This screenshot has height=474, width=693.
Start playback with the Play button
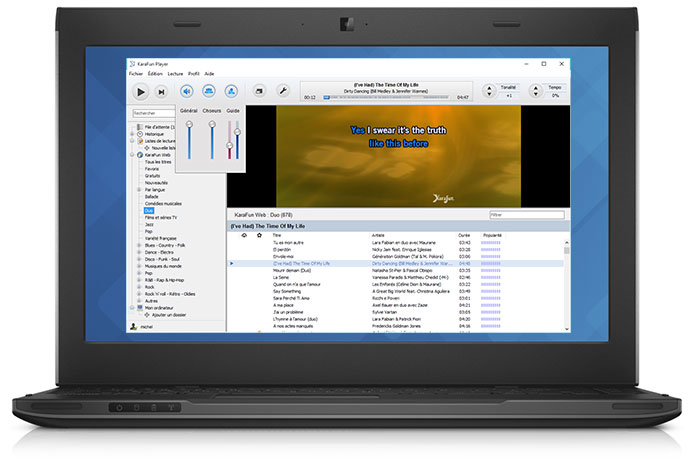point(141,92)
